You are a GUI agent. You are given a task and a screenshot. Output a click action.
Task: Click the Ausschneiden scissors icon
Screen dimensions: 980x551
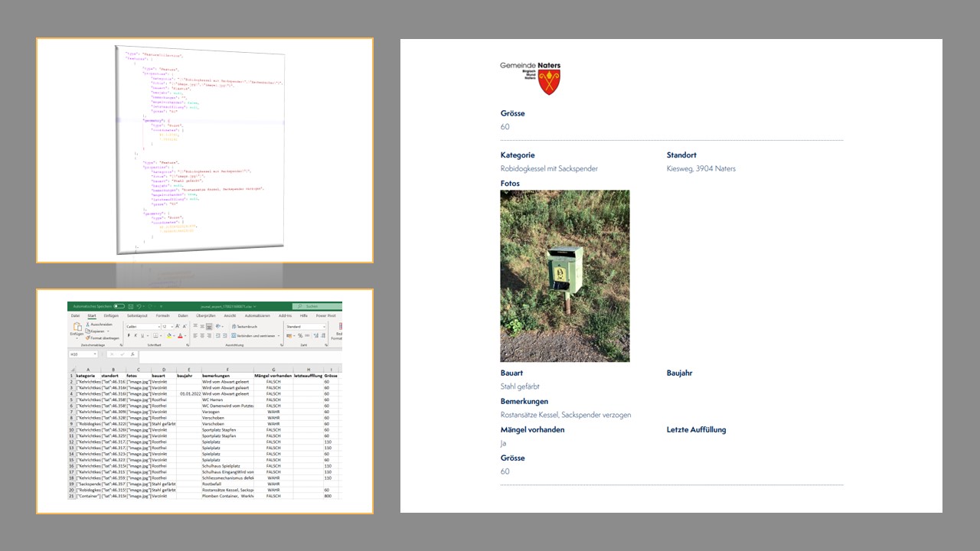89,324
